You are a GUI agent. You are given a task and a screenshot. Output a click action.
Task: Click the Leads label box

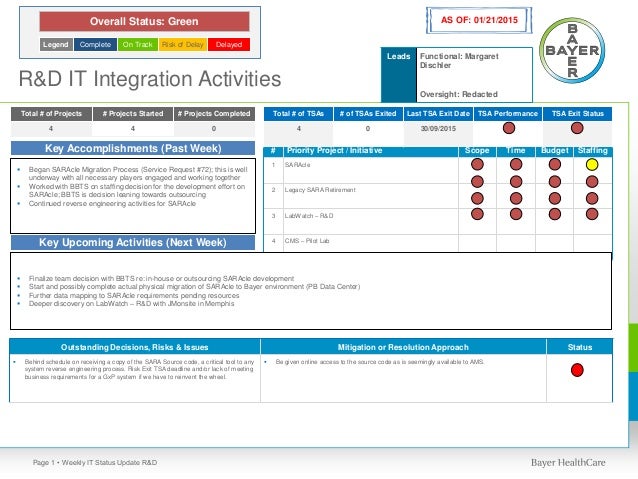[x=399, y=74]
